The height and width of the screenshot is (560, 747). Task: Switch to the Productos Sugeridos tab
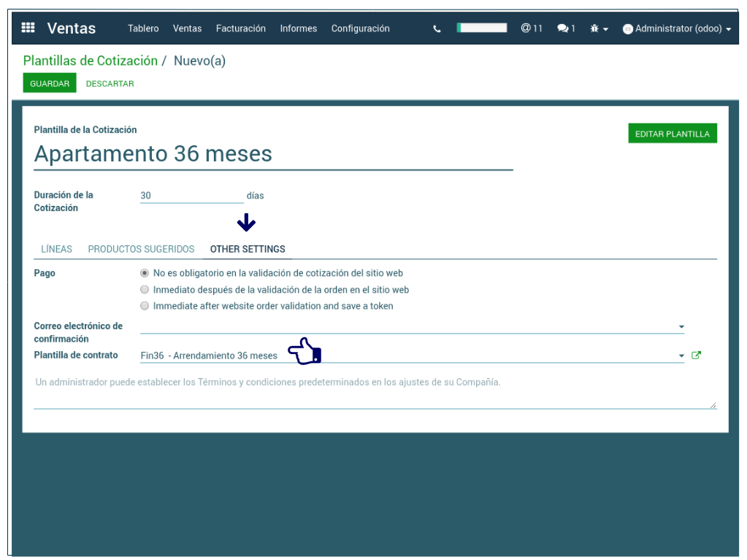pos(141,249)
